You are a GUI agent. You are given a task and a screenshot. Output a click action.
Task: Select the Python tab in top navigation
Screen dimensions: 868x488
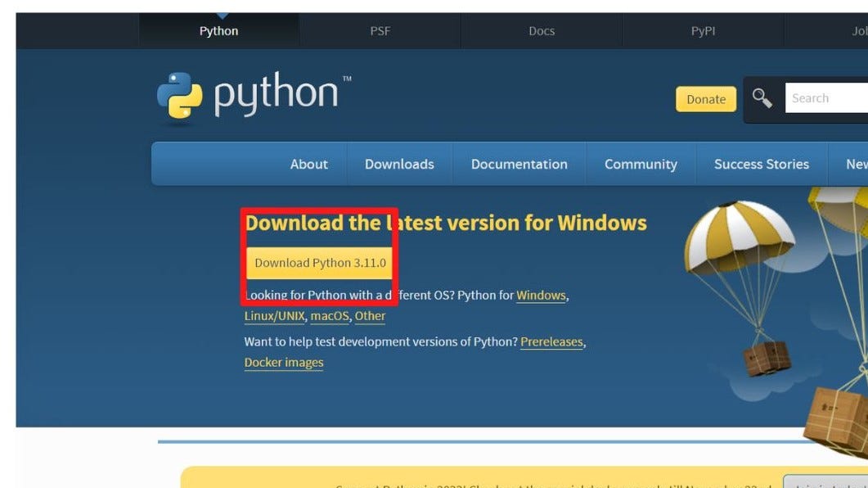pyautogui.click(x=218, y=30)
